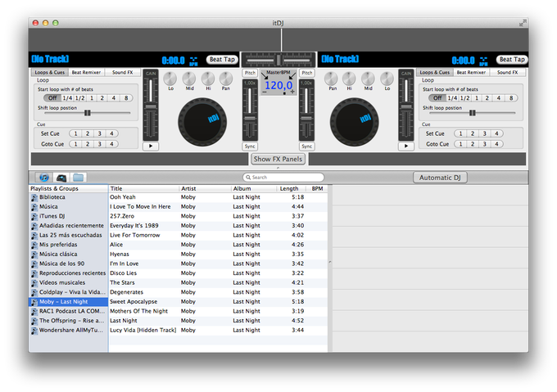Set right deck loop to Off
The width and height of the screenshot is (557, 392).
point(437,98)
